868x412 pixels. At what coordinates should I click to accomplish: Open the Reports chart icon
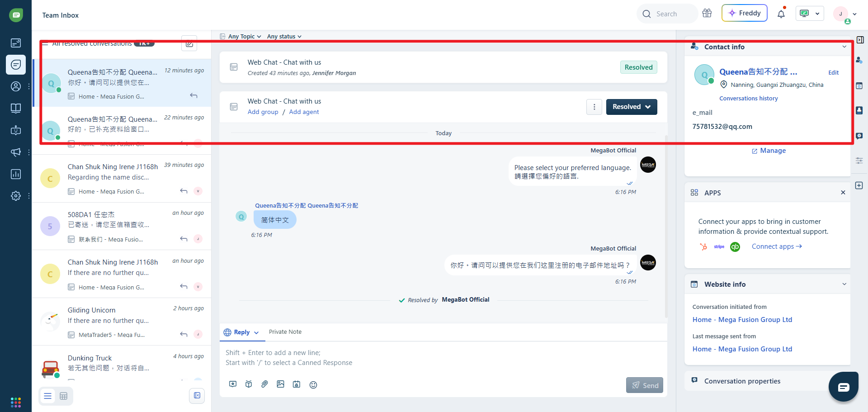pos(16,174)
